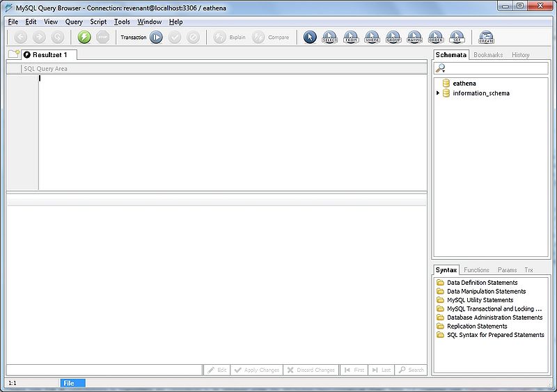Click the Commit transaction checkmark button

click(x=175, y=37)
